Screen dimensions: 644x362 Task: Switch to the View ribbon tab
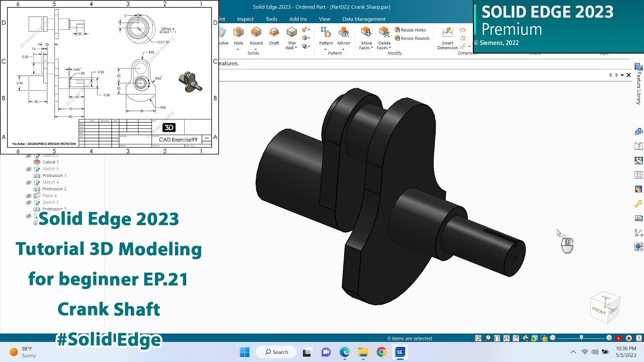325,19
